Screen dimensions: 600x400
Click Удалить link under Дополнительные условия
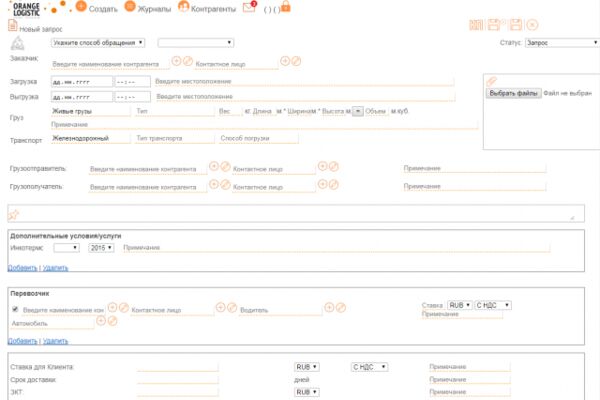(55, 268)
